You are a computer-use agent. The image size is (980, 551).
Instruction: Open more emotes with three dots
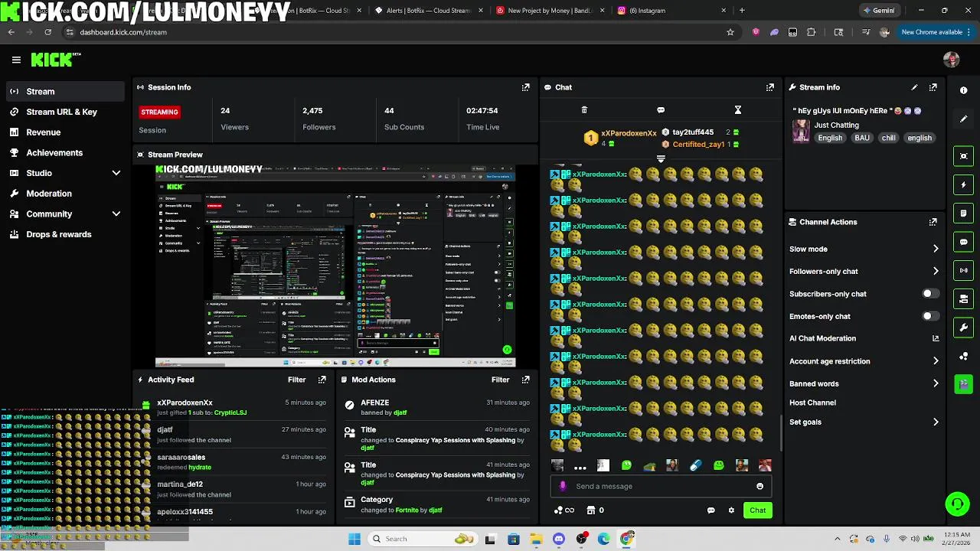point(580,466)
